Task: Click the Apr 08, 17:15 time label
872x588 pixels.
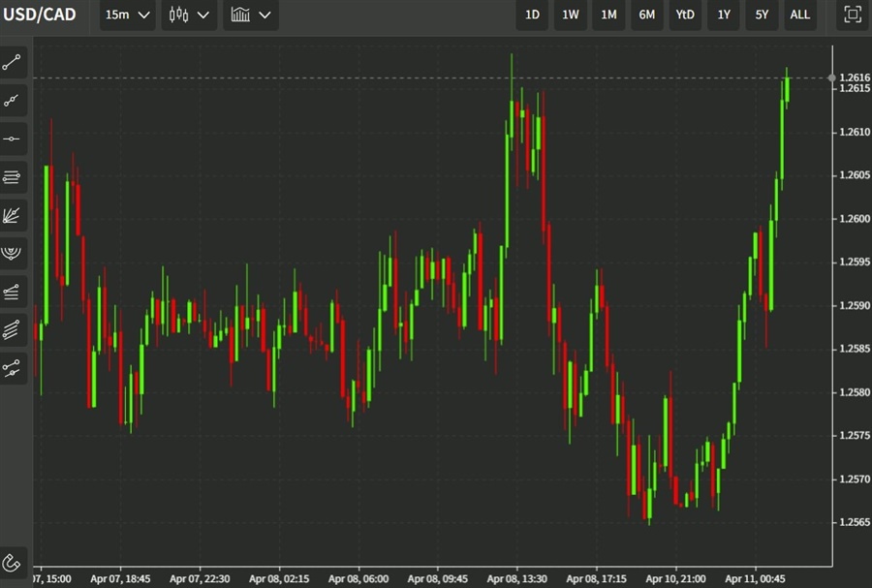Action: [x=597, y=579]
